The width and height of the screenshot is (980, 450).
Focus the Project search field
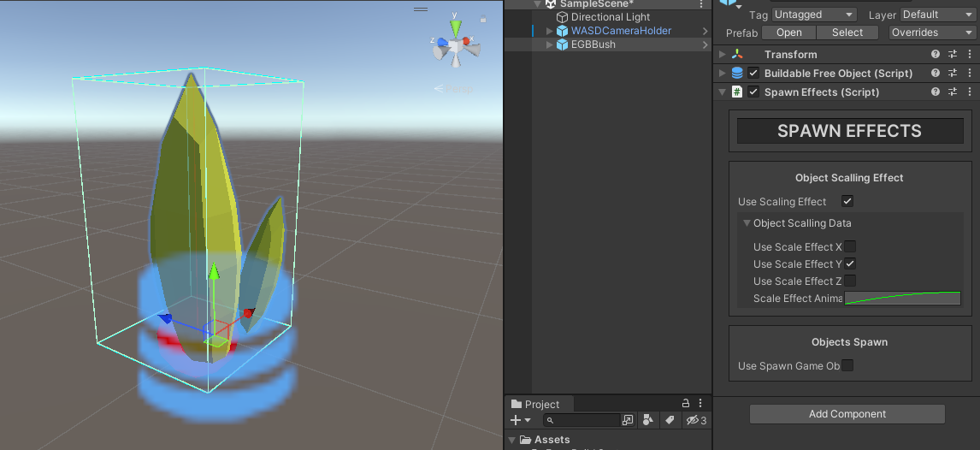(x=582, y=420)
